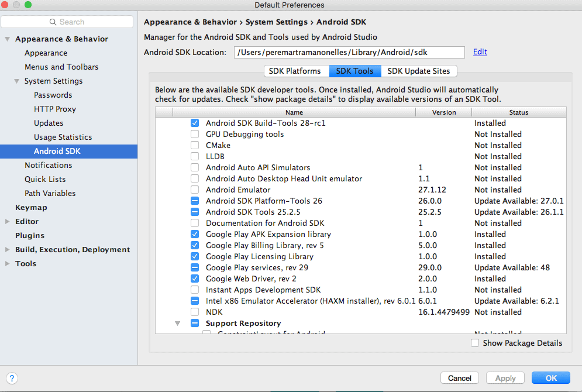Toggle Android SDK Platform-Tools 26 checkbox
This screenshot has height=392, width=582.
[x=195, y=201]
